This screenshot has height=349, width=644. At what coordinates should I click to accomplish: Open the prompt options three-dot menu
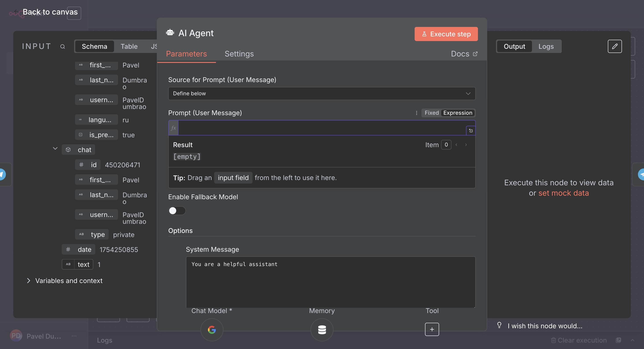pyautogui.click(x=416, y=113)
